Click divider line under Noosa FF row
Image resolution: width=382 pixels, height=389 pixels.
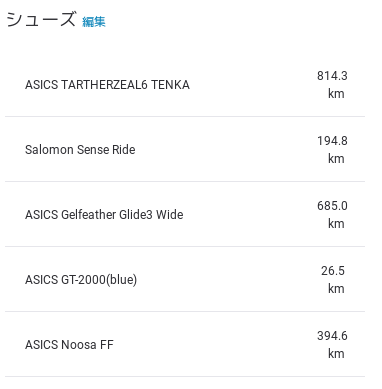point(185,377)
